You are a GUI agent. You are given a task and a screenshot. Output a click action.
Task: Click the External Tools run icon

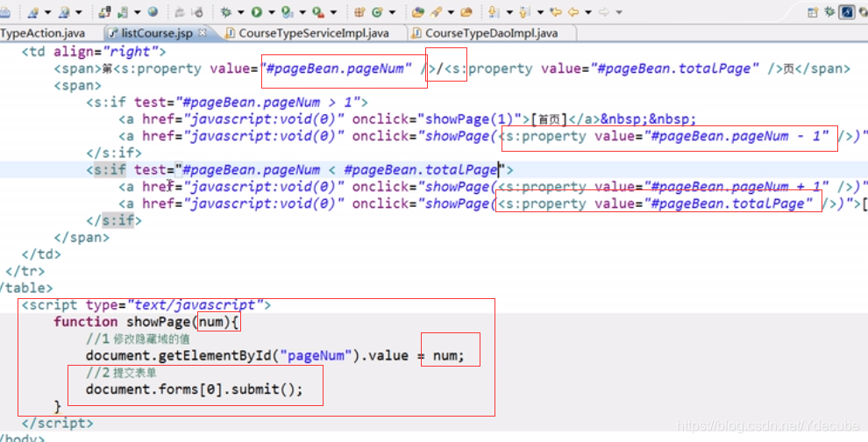point(317,11)
